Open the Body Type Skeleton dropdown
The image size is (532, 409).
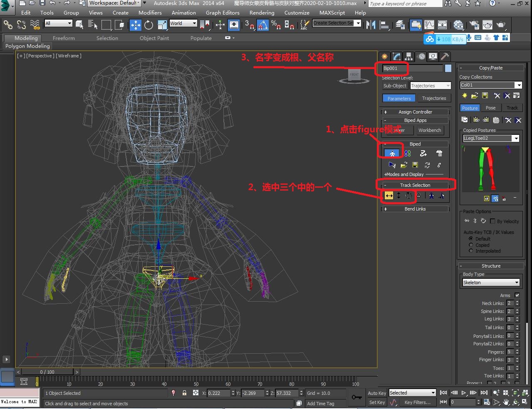491,283
